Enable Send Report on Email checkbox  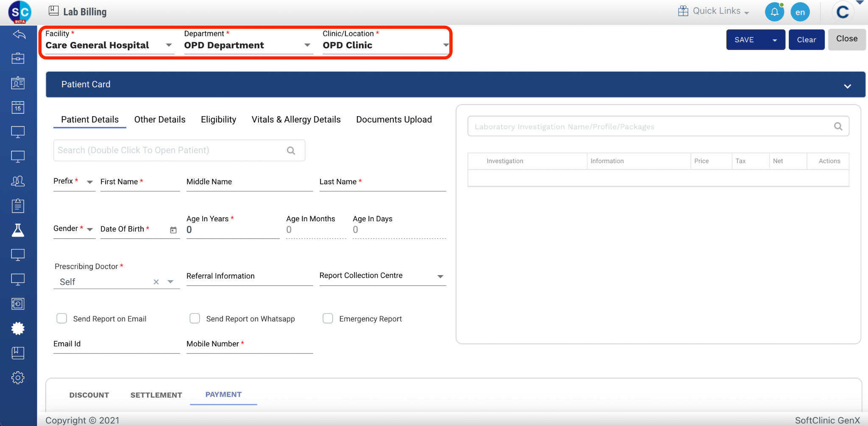(x=62, y=318)
